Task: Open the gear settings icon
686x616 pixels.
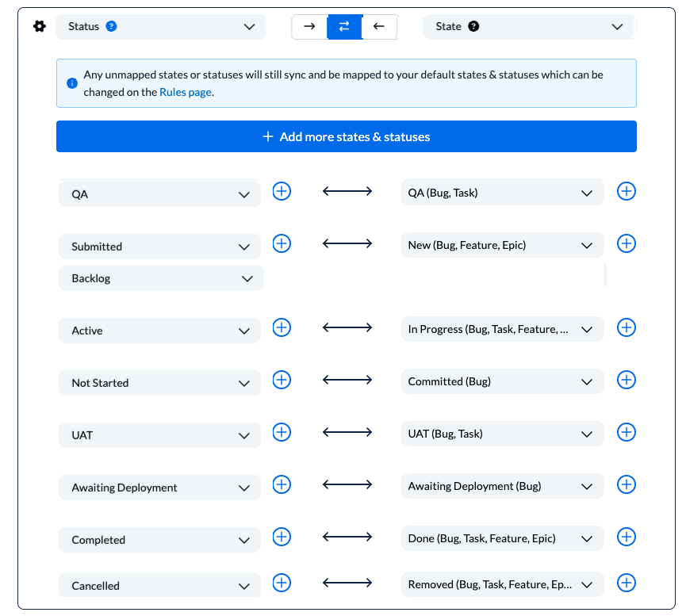Action: pos(40,26)
